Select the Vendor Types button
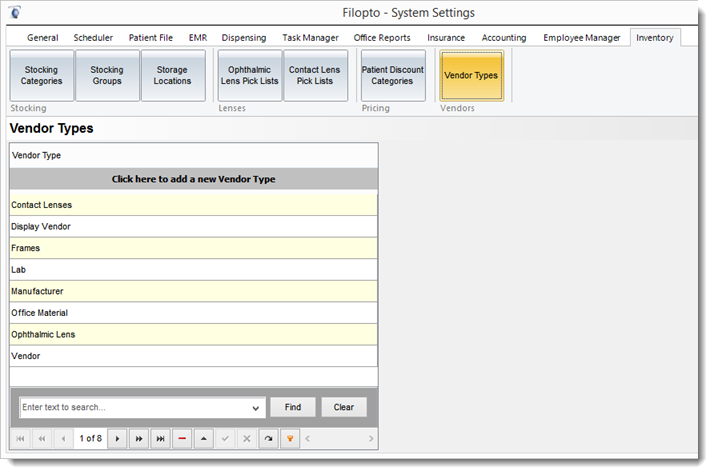 click(472, 76)
